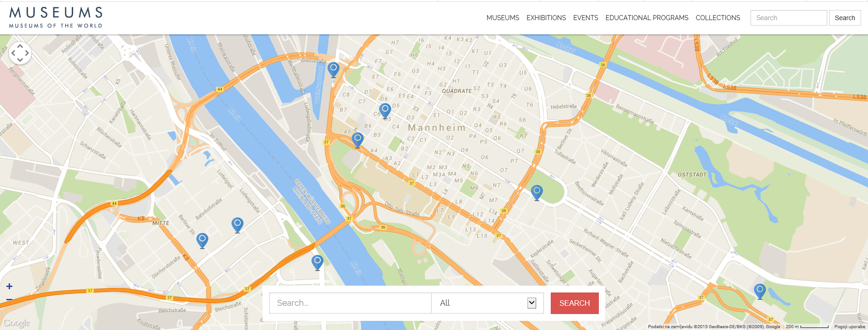Screen dimensions: 868x330
Task: Open the Events section
Action: point(586,18)
